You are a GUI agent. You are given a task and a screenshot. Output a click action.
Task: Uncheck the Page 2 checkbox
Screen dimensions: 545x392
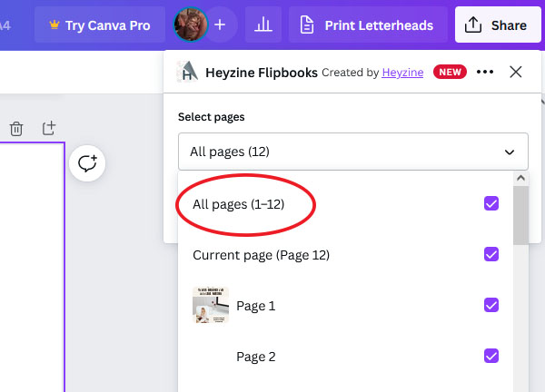tap(491, 357)
